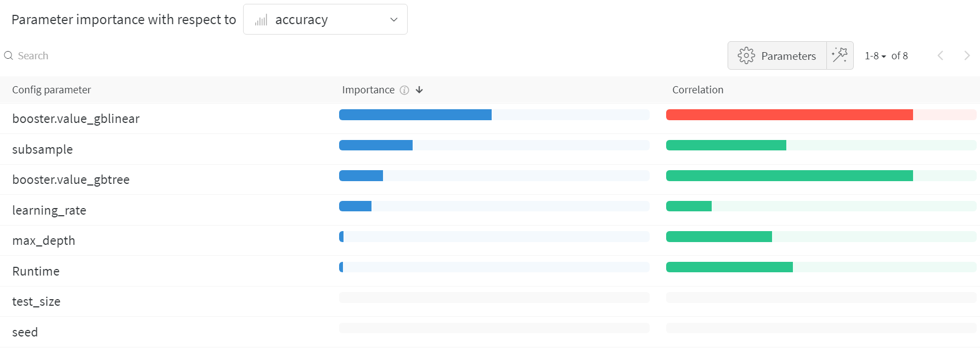The height and width of the screenshot is (359, 980).
Task: Click the gear icon in Parameters button
Action: click(x=746, y=55)
